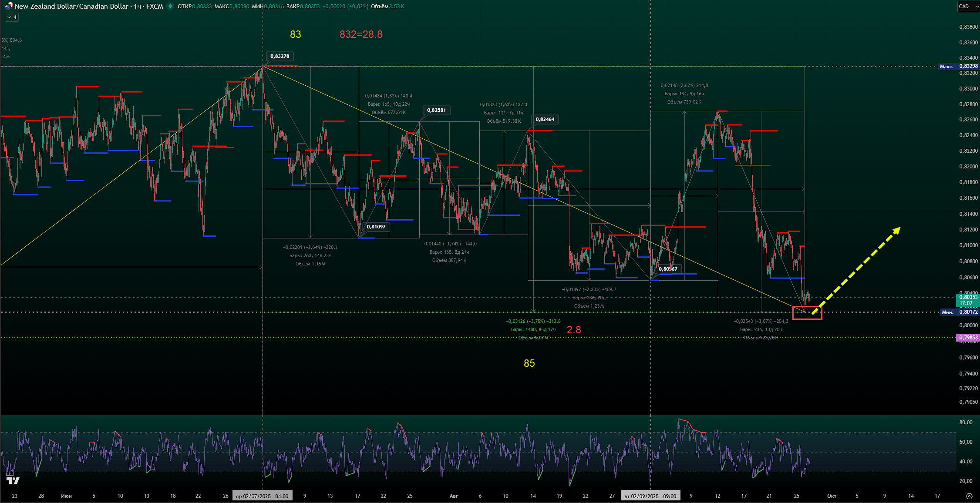
Task: Select the red text note 832=28.8
Action: point(360,34)
